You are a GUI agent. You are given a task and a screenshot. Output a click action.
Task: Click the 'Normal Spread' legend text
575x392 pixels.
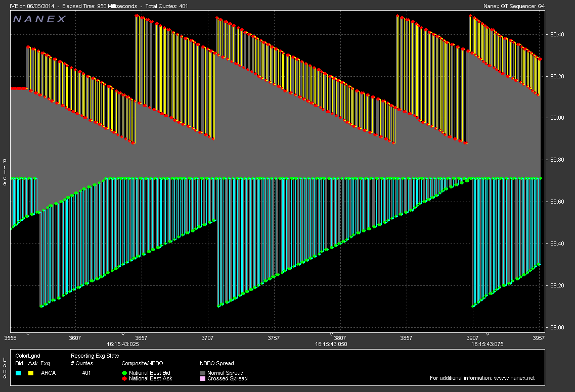click(x=225, y=373)
